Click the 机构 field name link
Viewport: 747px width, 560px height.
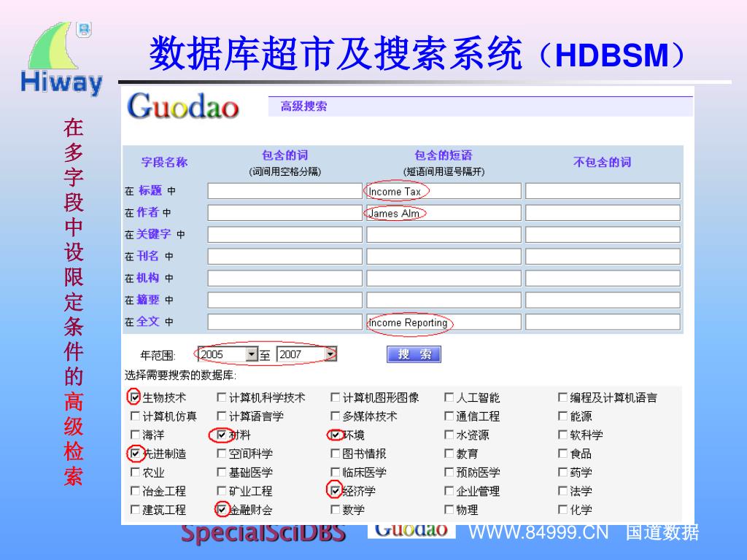(x=147, y=278)
